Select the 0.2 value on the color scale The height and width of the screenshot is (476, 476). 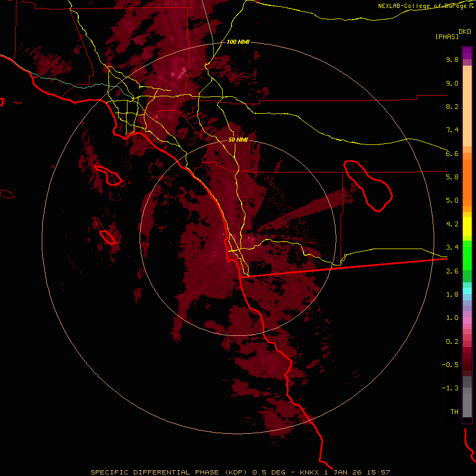[452, 341]
